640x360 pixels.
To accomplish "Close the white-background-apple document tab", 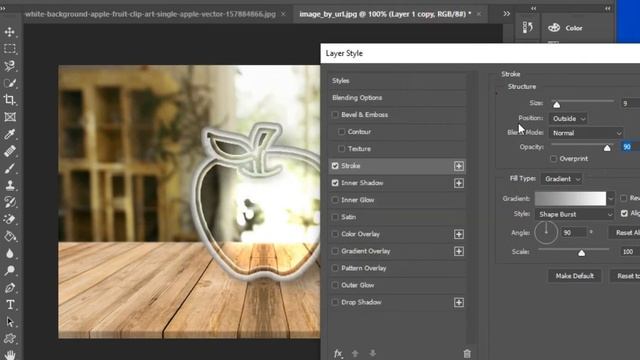I will click(x=283, y=14).
